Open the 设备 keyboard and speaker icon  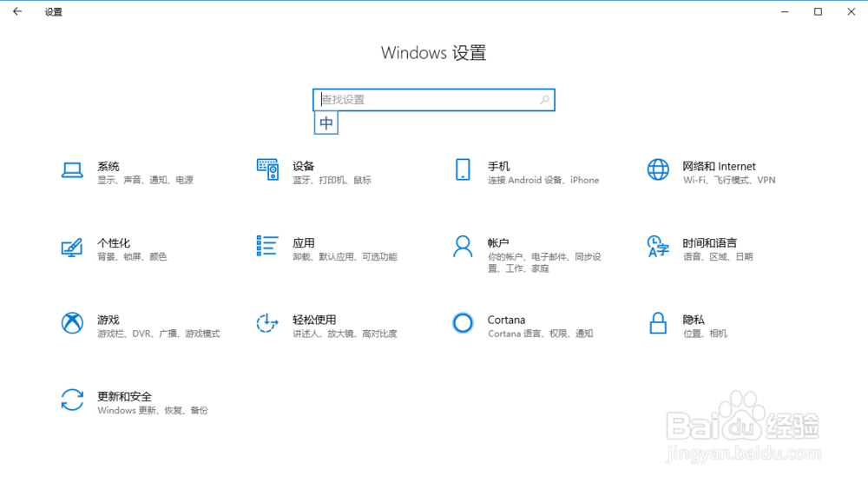[267, 169]
